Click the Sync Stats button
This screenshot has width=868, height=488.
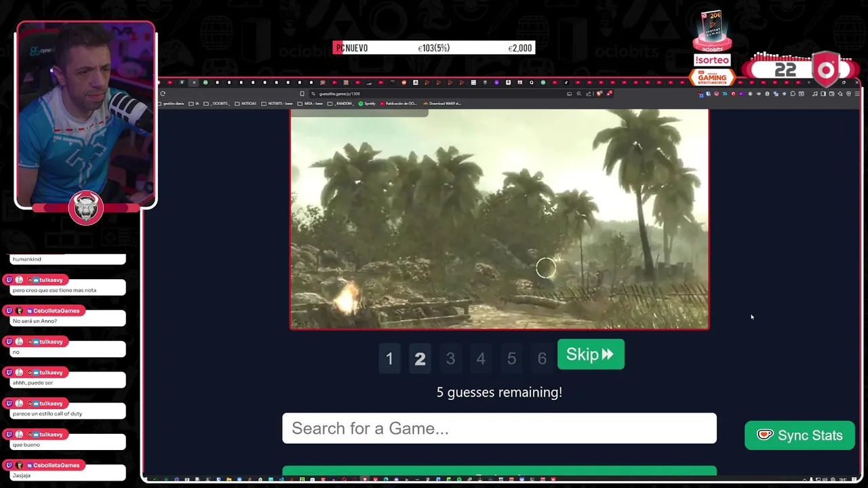pos(800,435)
